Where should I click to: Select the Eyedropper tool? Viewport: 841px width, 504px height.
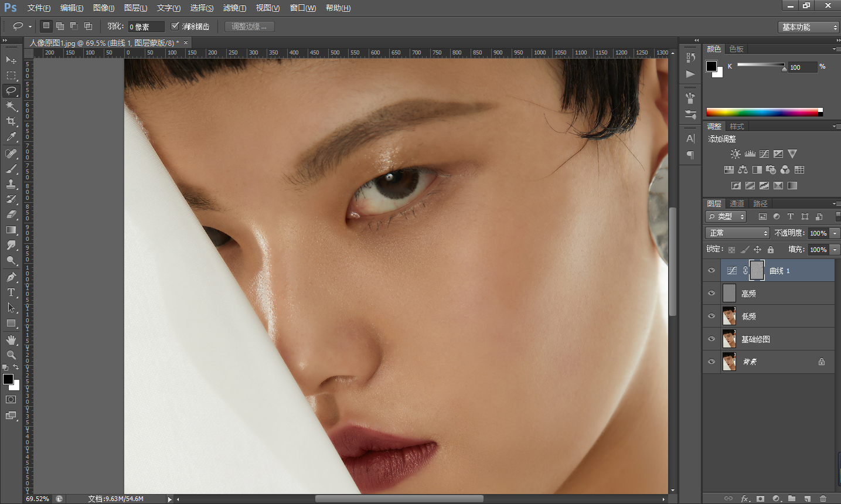coord(11,137)
